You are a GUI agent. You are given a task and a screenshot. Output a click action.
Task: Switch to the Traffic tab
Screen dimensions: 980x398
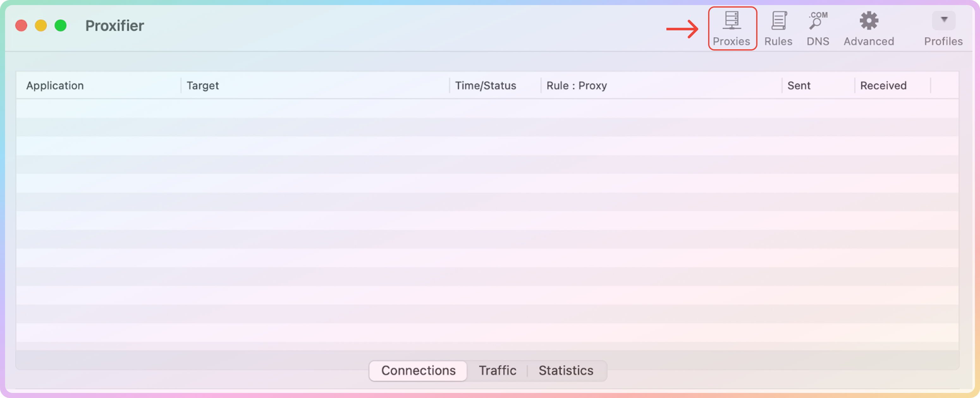click(x=497, y=370)
